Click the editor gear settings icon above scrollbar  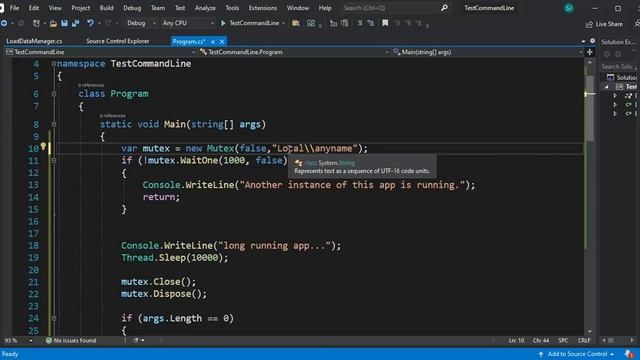click(592, 41)
